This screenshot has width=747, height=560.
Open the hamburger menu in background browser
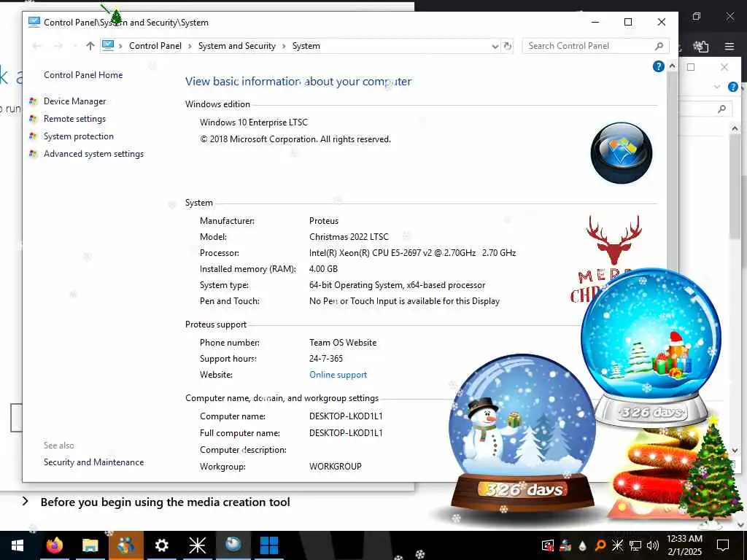coord(729,46)
